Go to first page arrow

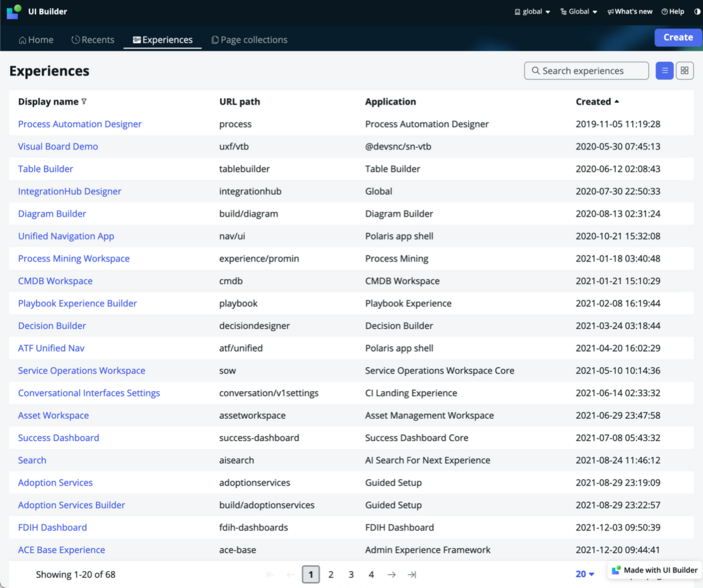coord(270,575)
